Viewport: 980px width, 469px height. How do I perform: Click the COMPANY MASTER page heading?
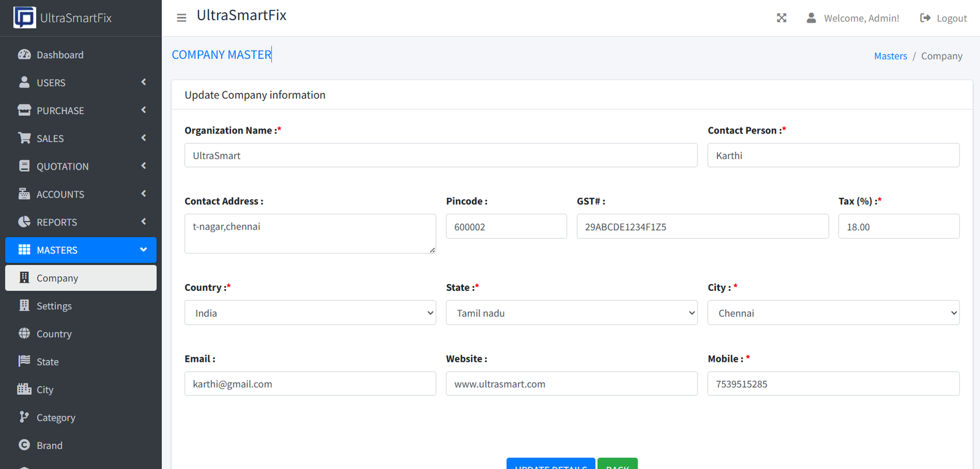click(x=222, y=54)
